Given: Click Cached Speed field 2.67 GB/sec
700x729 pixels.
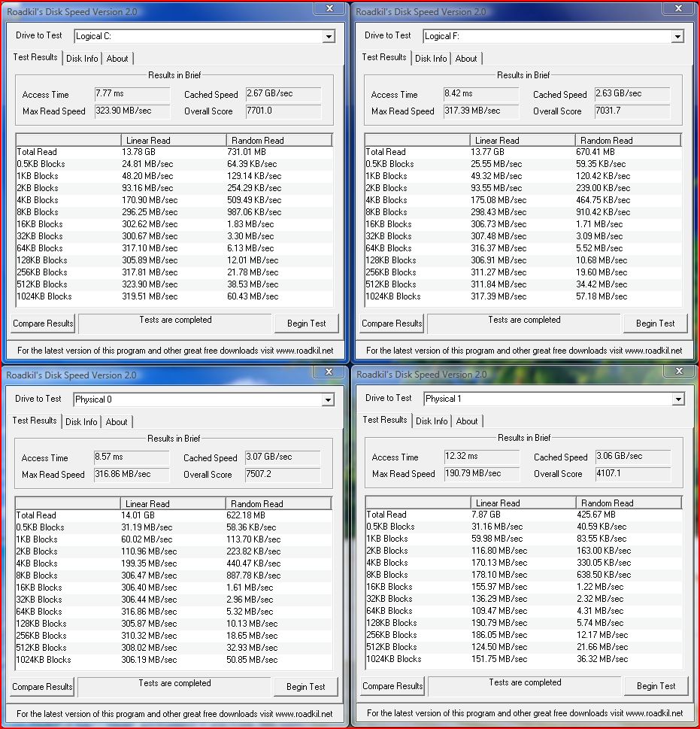Looking at the screenshot, I should click(283, 94).
